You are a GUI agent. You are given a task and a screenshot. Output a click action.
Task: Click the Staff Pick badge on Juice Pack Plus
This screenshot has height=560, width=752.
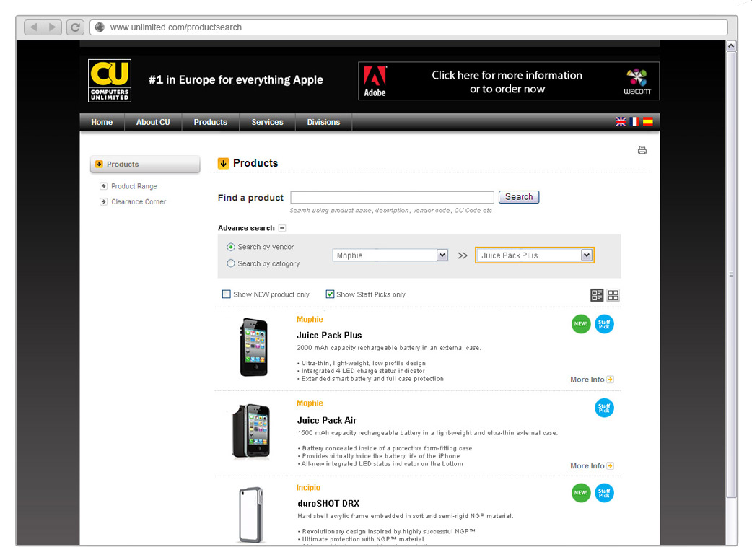click(604, 324)
